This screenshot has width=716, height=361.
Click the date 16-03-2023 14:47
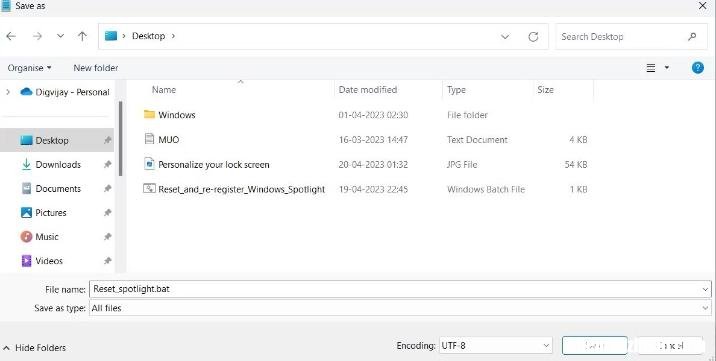[373, 140]
